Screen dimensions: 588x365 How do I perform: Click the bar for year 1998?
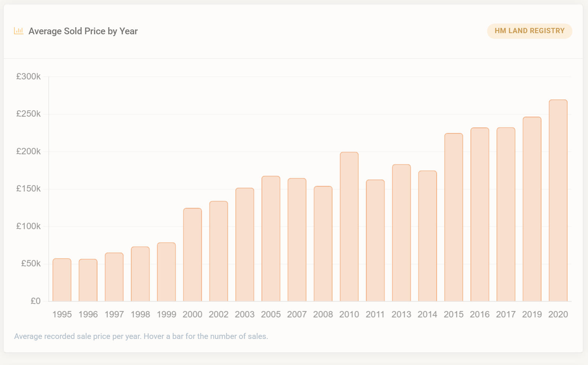[140, 274]
